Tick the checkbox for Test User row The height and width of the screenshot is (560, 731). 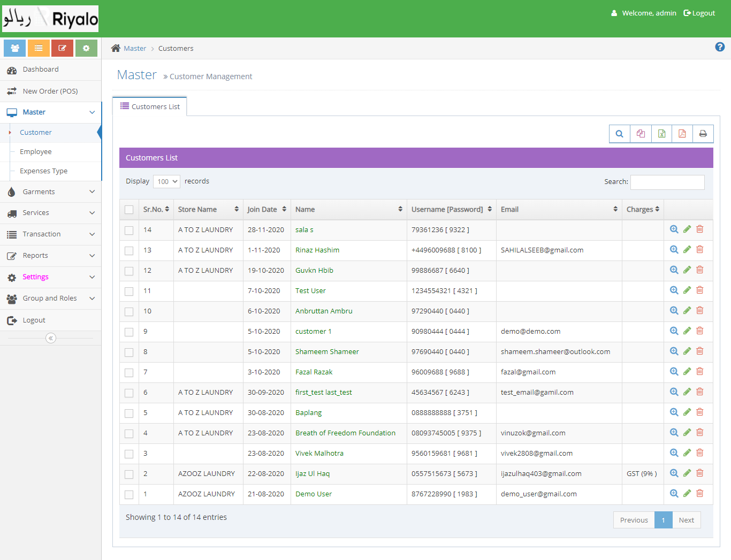pyautogui.click(x=129, y=291)
